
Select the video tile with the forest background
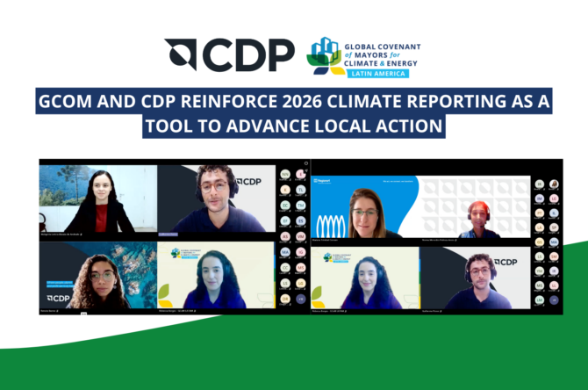[98, 199]
